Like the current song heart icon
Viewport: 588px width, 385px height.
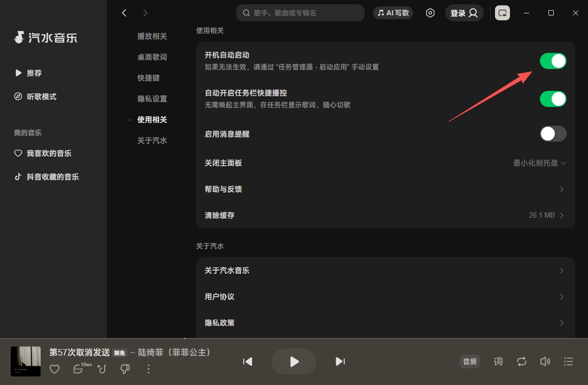(55, 369)
